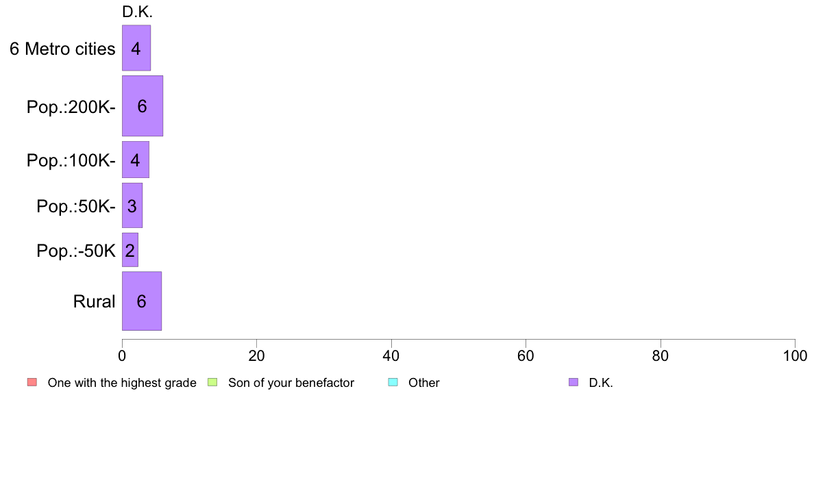Click the 'One with the highest grade' legend text

pyautogui.click(x=122, y=383)
